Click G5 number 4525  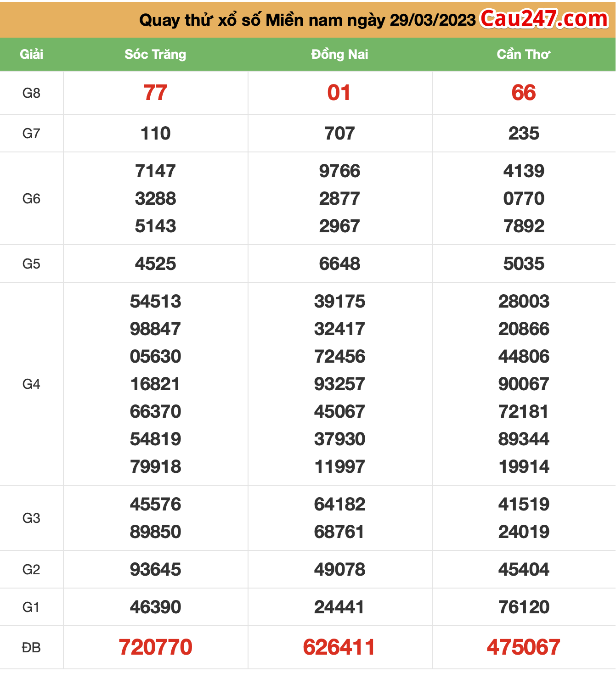pyautogui.click(x=155, y=264)
